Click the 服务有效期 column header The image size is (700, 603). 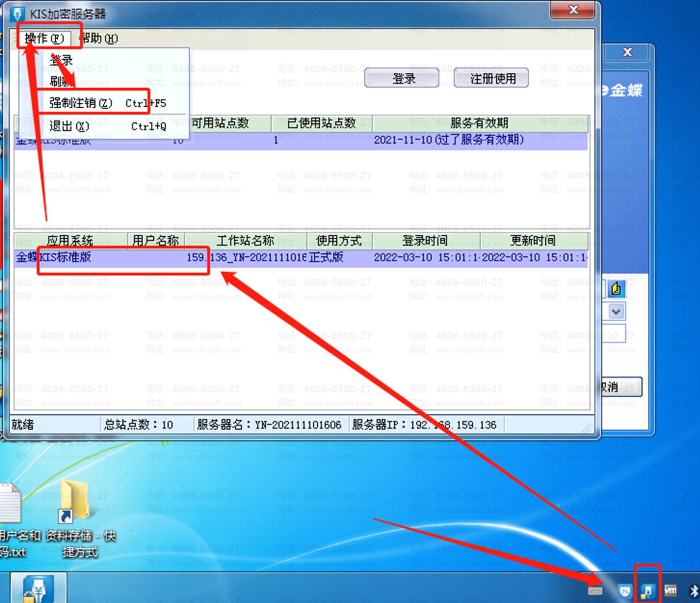tap(479, 123)
